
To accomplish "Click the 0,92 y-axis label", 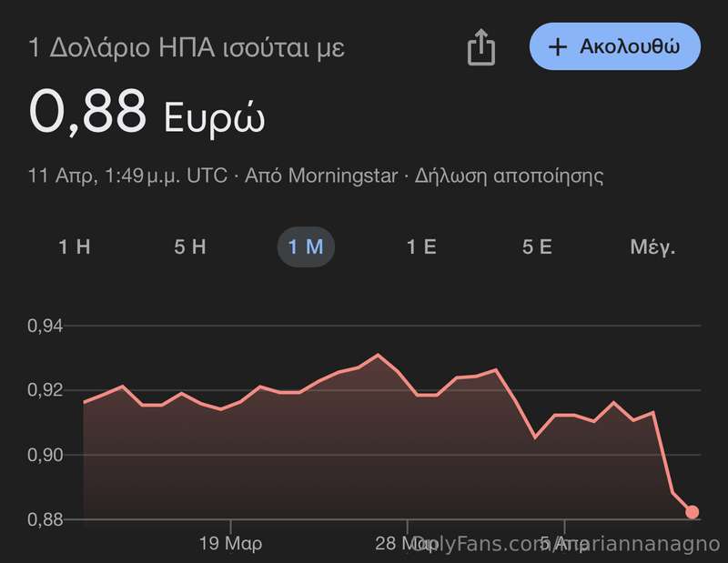I will 45,390.
